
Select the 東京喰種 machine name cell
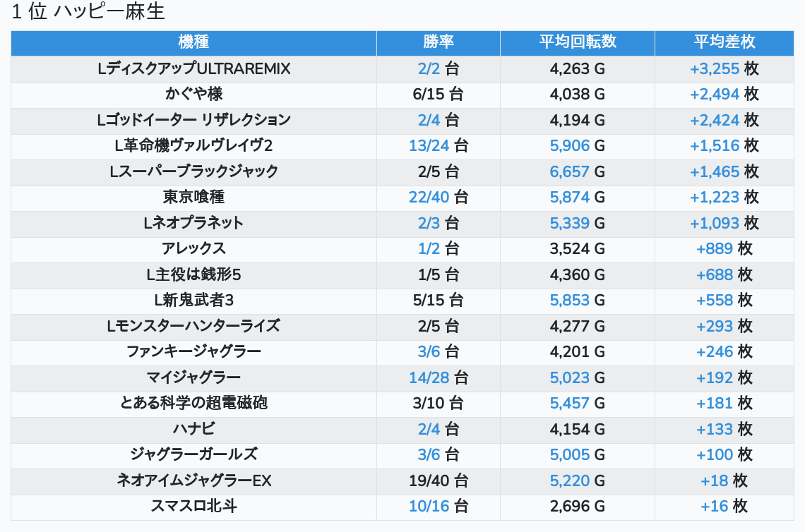[193, 197]
